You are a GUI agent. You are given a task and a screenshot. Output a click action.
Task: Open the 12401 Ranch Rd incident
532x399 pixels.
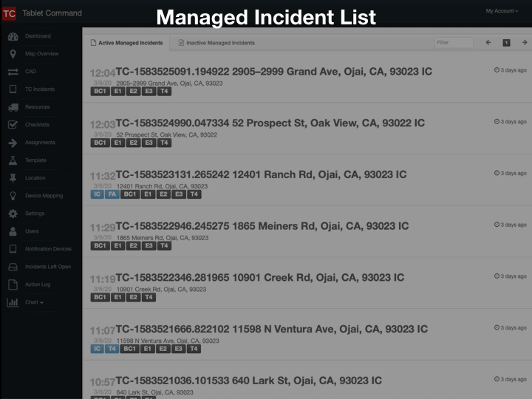pos(261,174)
